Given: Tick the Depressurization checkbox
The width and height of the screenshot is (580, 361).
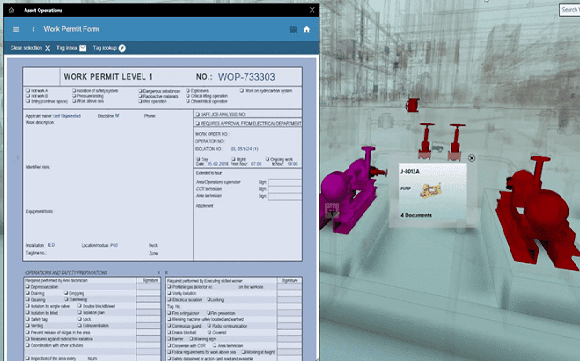Looking at the screenshot, I should pyautogui.click(x=28, y=287).
